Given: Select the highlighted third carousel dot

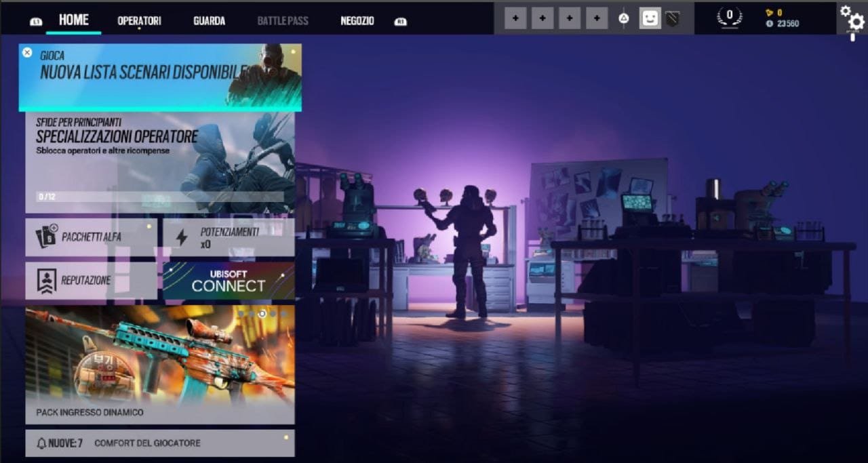Looking at the screenshot, I should (x=262, y=314).
